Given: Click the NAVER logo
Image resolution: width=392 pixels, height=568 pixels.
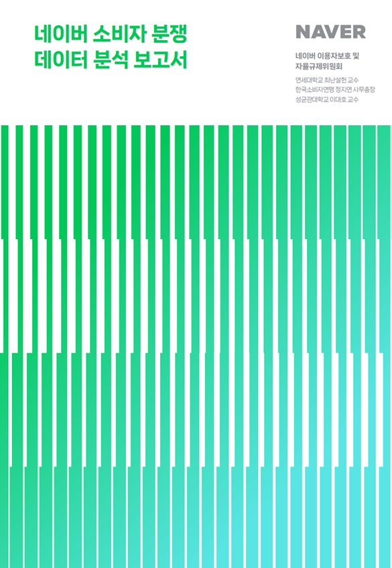Looking at the screenshot, I should (x=330, y=32).
